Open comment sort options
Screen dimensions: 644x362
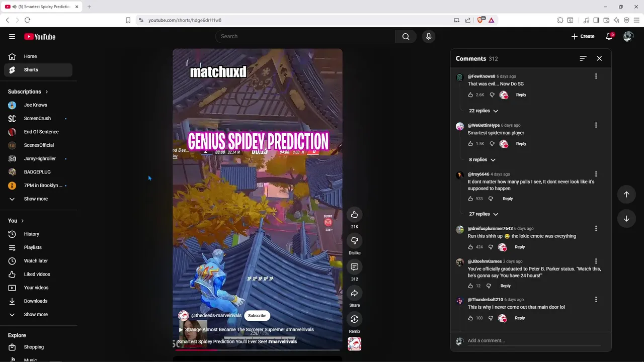pyautogui.click(x=583, y=58)
